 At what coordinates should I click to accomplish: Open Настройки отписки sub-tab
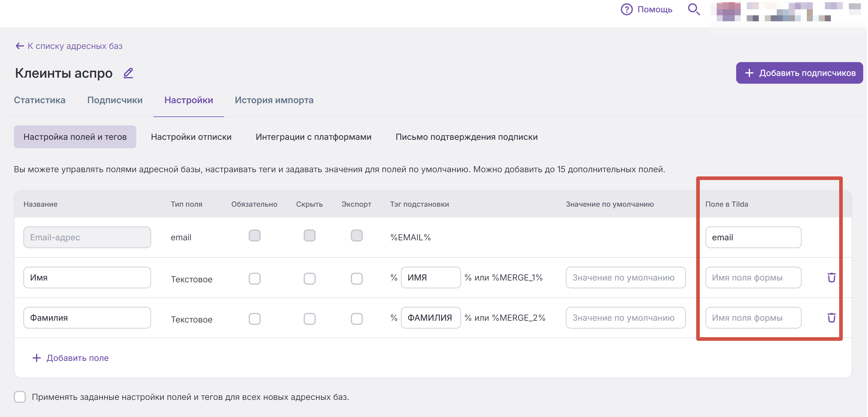click(191, 136)
